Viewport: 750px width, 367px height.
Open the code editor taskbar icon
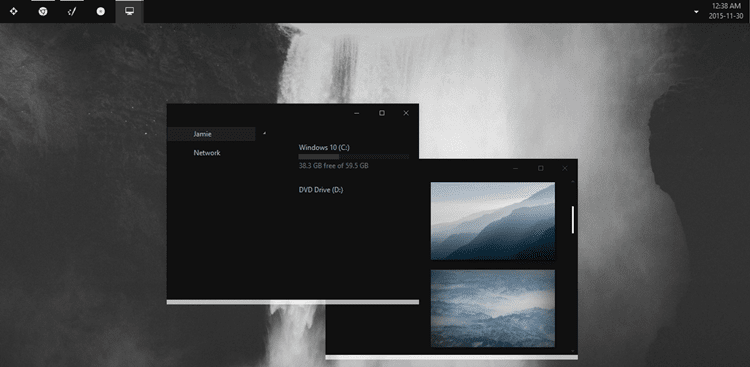[72, 11]
